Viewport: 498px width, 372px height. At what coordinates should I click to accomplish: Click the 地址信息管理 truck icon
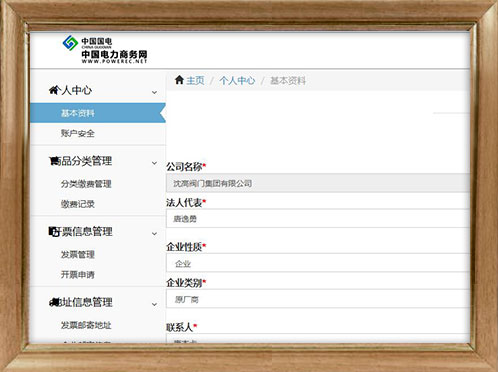point(53,302)
